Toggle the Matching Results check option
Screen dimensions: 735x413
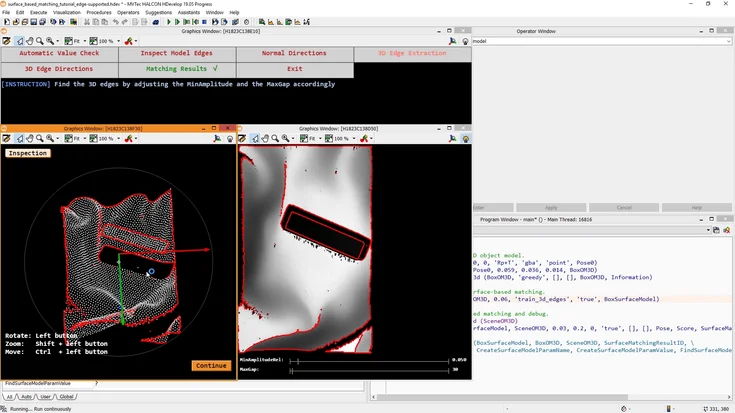click(x=176, y=69)
